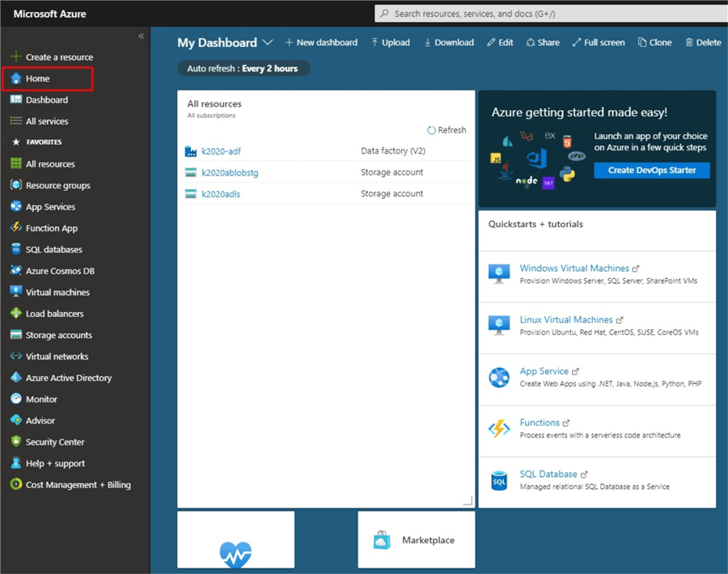Open the k2020-adf resource link
The height and width of the screenshot is (574, 728).
pyautogui.click(x=221, y=151)
